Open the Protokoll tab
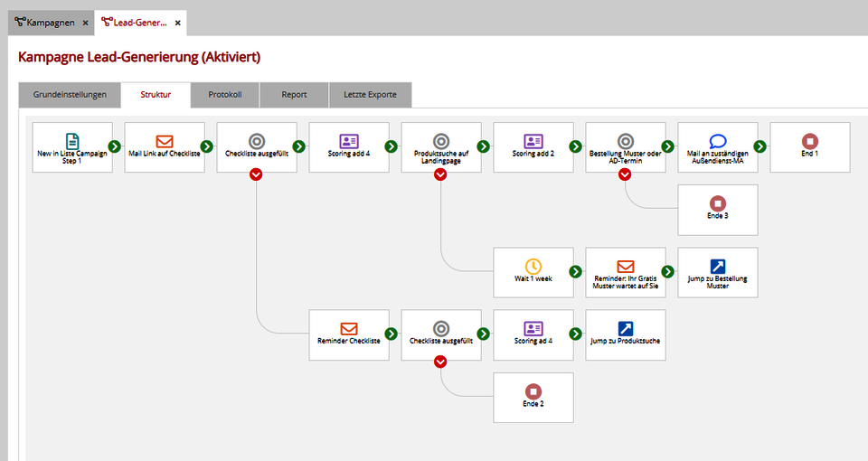Viewport: 868px width, 461px height. point(224,94)
